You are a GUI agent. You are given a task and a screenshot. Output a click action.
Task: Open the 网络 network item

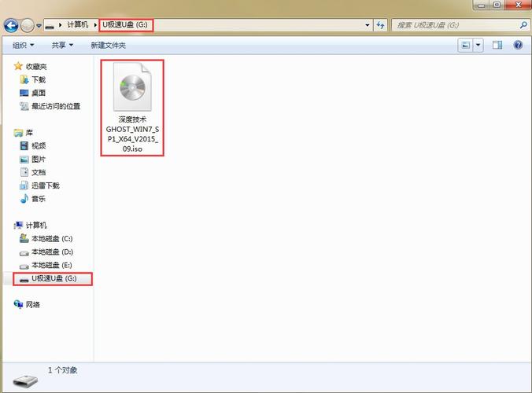pos(32,304)
